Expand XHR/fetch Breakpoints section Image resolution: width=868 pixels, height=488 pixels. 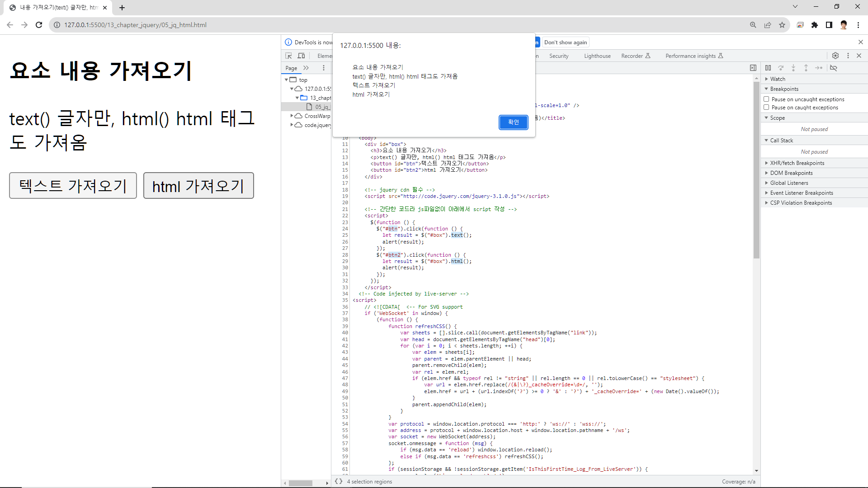point(797,163)
